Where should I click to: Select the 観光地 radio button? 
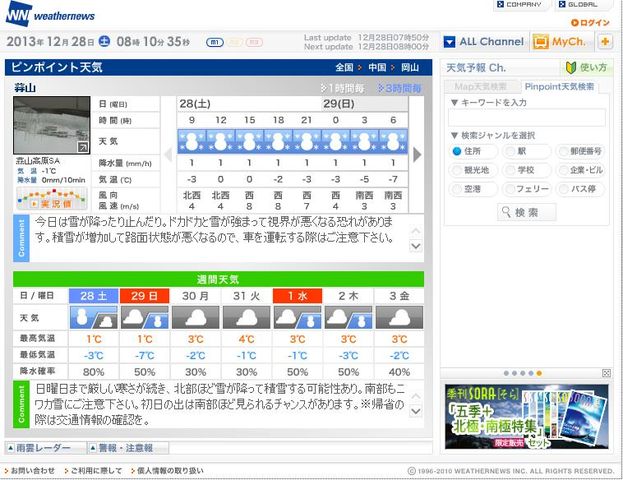[x=457, y=170]
